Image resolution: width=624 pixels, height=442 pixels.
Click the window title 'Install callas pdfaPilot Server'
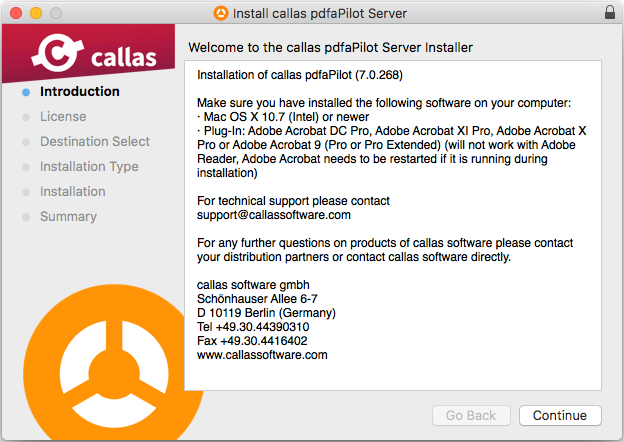pos(320,14)
